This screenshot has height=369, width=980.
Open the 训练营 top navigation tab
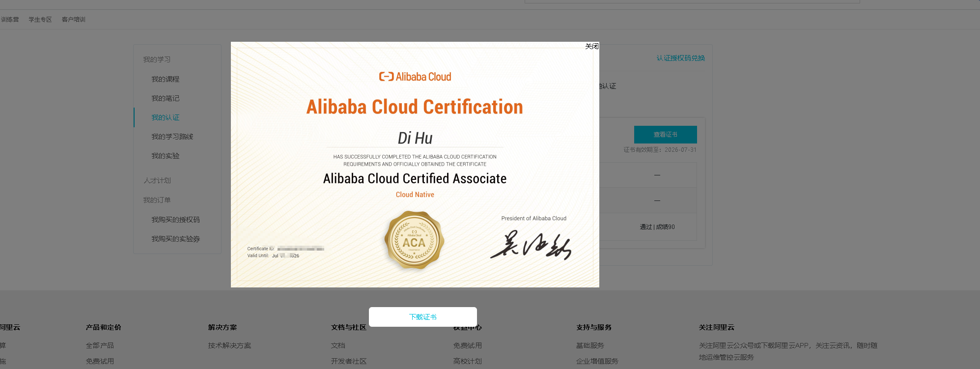[x=9, y=20]
